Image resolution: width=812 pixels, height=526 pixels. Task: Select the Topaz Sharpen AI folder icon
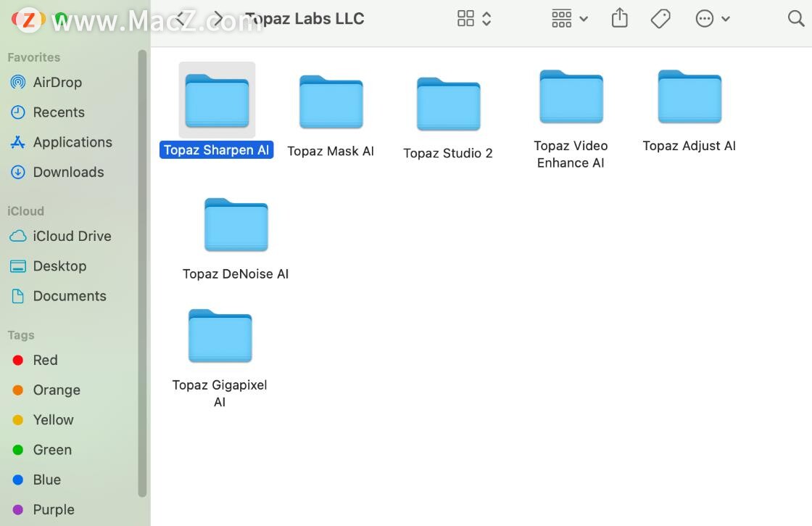coord(217,101)
